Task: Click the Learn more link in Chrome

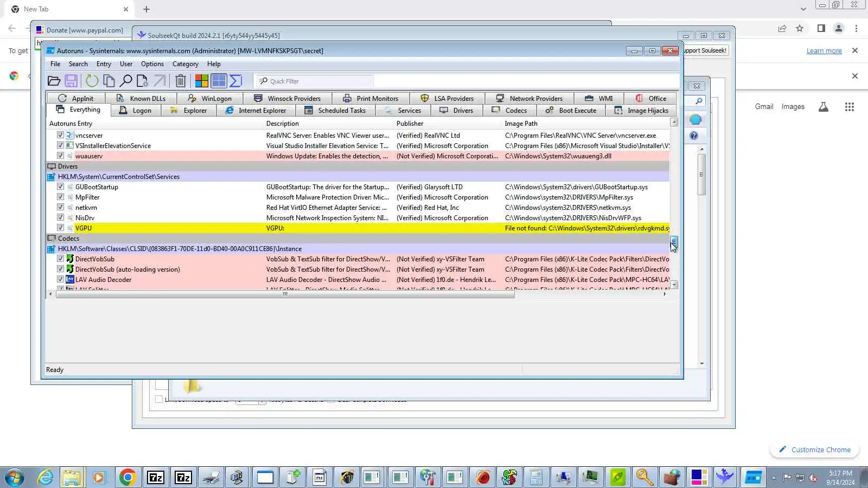Action: [x=824, y=51]
